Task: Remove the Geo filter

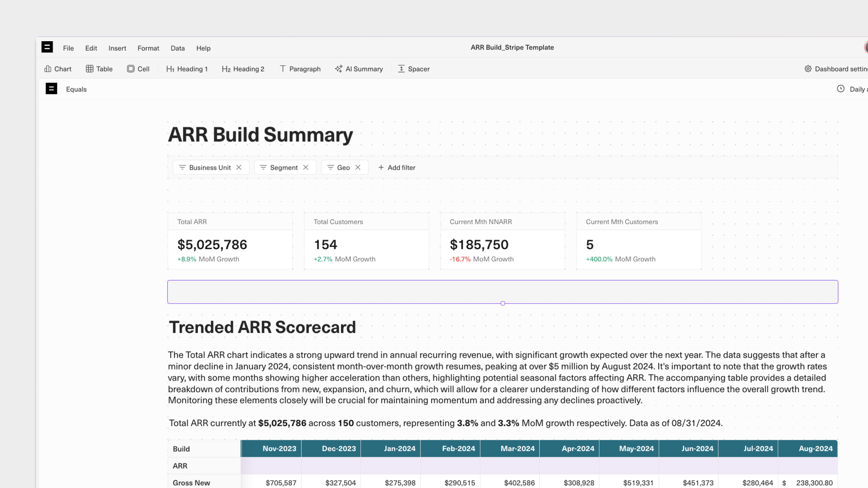Action: click(x=358, y=167)
